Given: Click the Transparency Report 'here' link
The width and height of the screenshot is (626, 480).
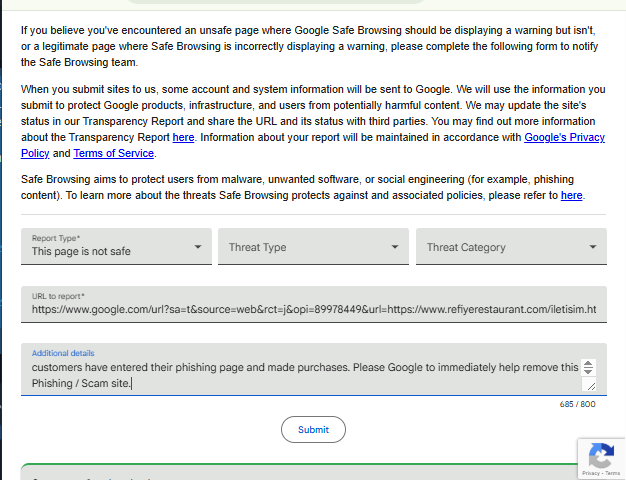Looking at the screenshot, I should click(183, 138).
